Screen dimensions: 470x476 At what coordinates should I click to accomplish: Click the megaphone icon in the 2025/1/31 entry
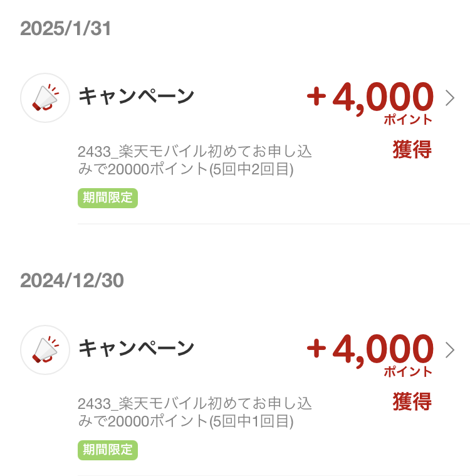click(x=45, y=98)
